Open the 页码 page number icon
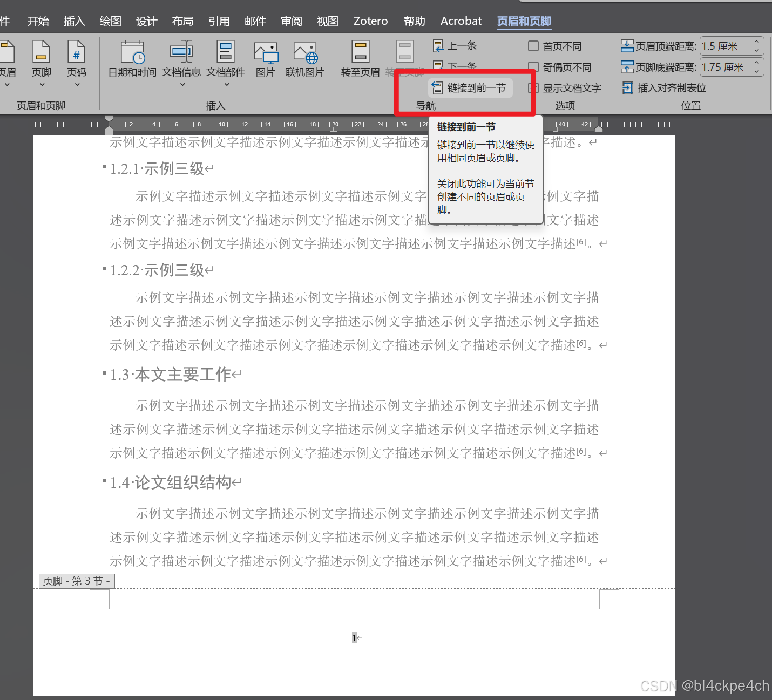The width and height of the screenshot is (772, 700). (x=76, y=52)
